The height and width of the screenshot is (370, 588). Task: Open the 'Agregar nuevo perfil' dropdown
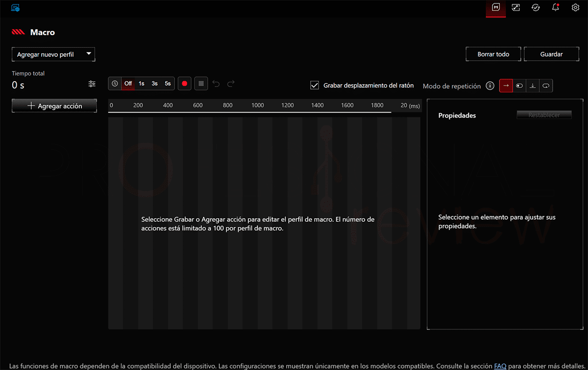click(x=53, y=54)
